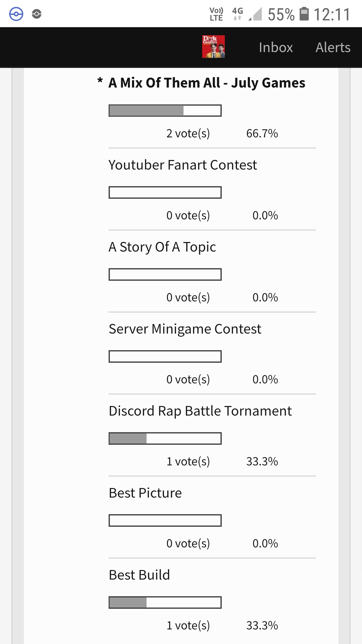This screenshot has width=362, height=644.
Task: Open the Inbox menu
Action: coord(276,47)
